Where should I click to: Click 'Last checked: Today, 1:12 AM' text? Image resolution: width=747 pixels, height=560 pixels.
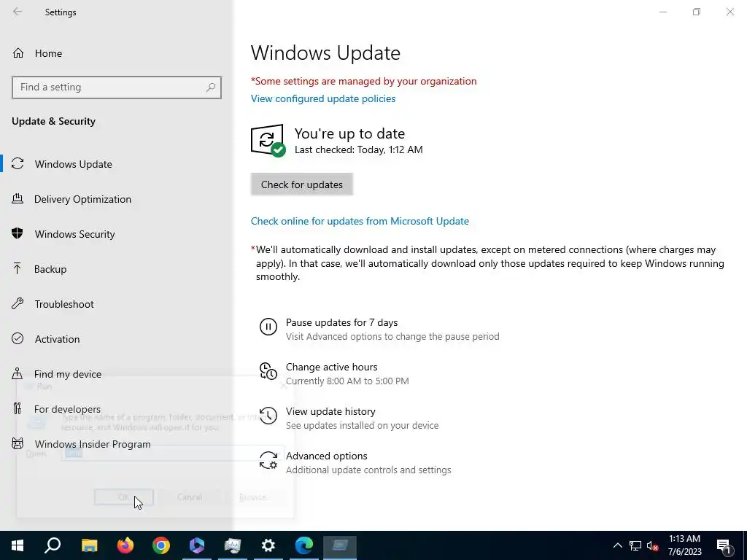358,149
